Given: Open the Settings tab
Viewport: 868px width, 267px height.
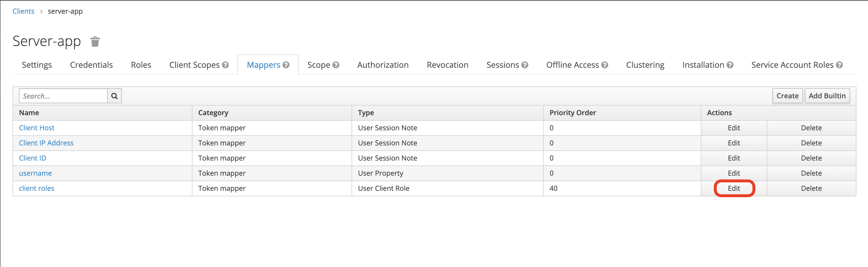Looking at the screenshot, I should 37,65.
